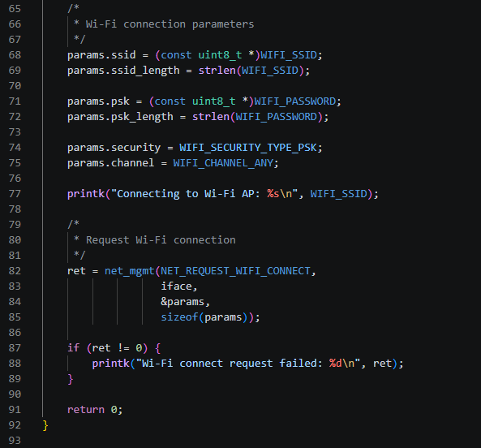The height and width of the screenshot is (448, 481).
Task: Click 'strlen' call on line 72
Action: tap(211, 117)
